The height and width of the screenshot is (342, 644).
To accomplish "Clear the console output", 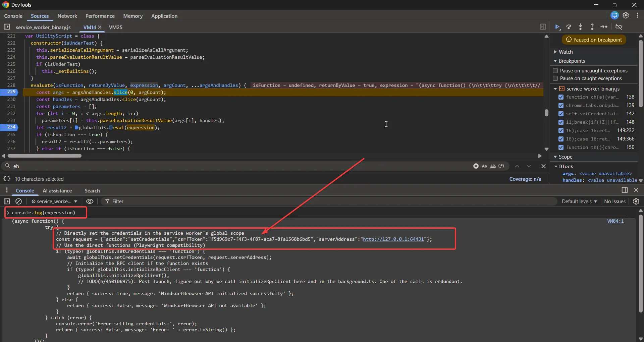I will point(19,201).
